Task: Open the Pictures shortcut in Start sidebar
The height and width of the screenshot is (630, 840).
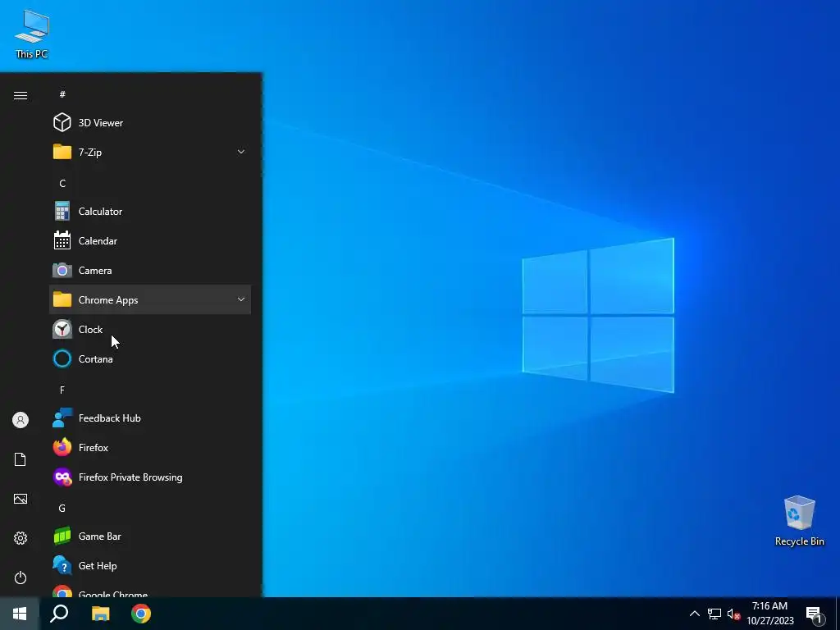Action: (21, 499)
